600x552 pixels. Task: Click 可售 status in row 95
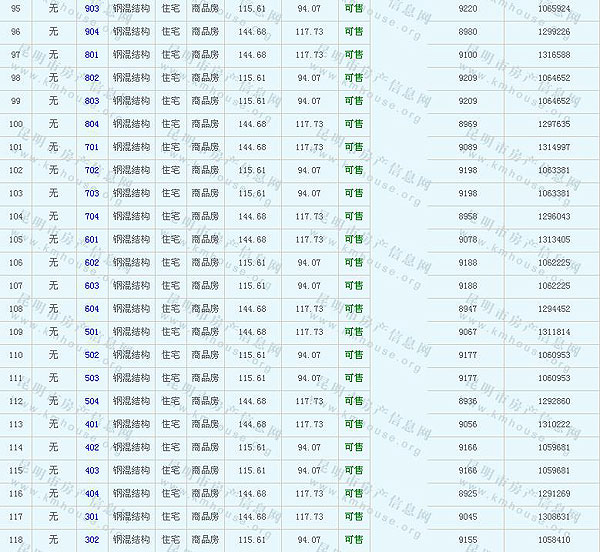tap(353, 8)
